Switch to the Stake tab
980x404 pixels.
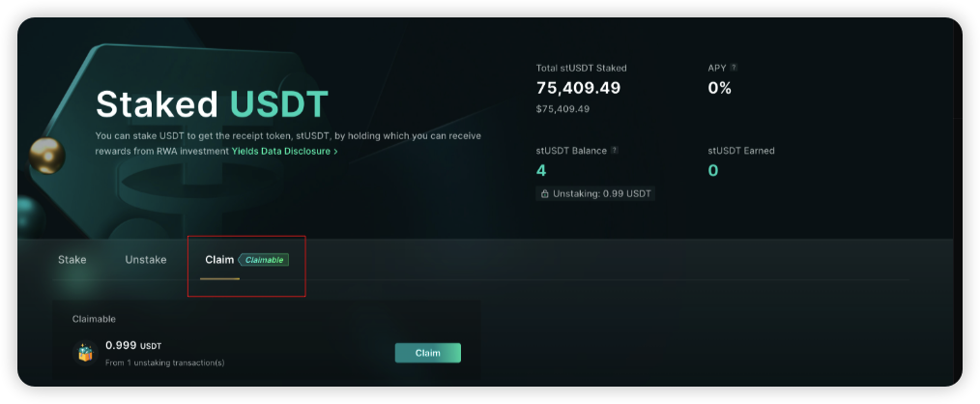pos(72,260)
